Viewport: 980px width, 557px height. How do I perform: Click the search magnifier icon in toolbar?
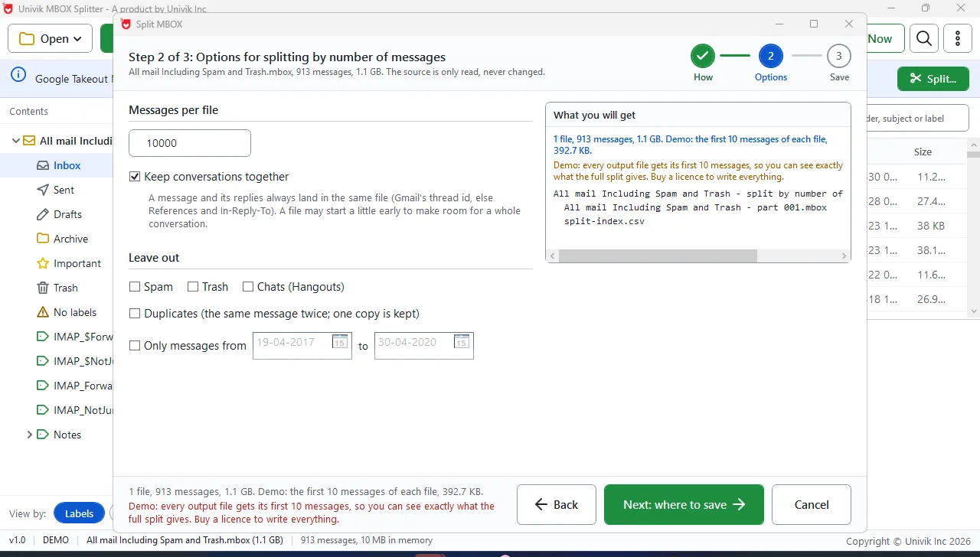[x=924, y=38]
